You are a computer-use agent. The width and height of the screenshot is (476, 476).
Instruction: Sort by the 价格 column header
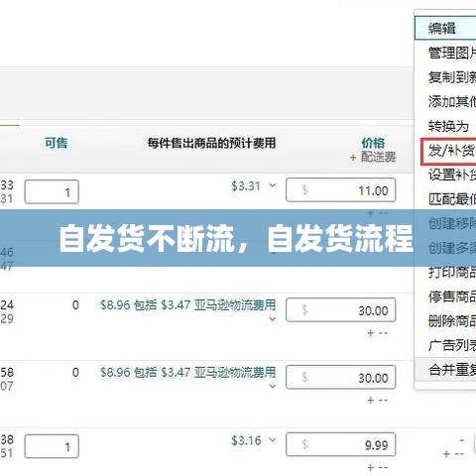click(373, 143)
